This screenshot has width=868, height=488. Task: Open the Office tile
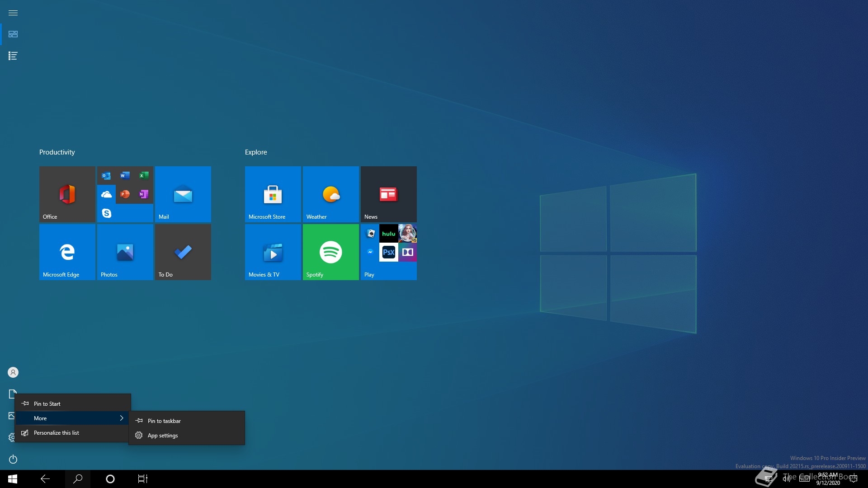coord(67,194)
